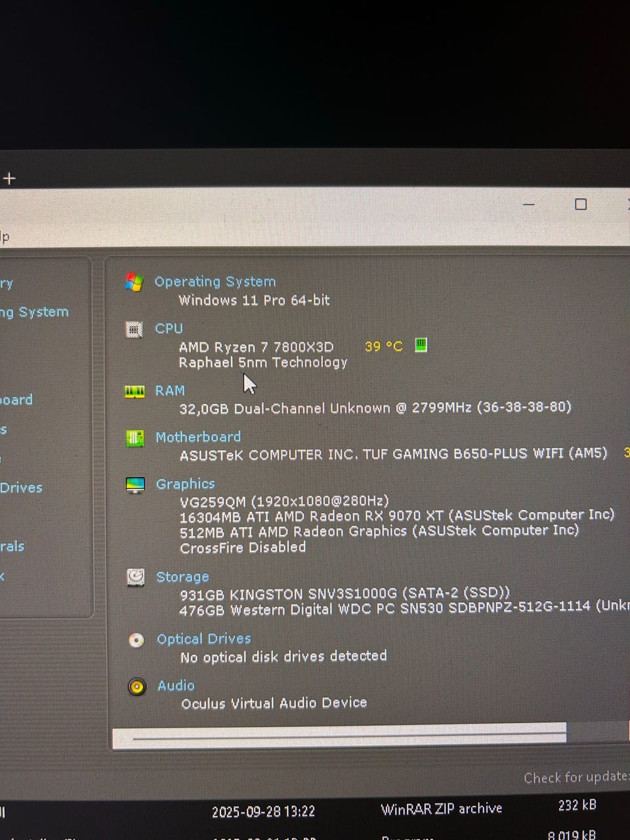Click the AMD Ryzen 7 7800X3D text
This screenshot has height=840, width=630.
coord(256,346)
